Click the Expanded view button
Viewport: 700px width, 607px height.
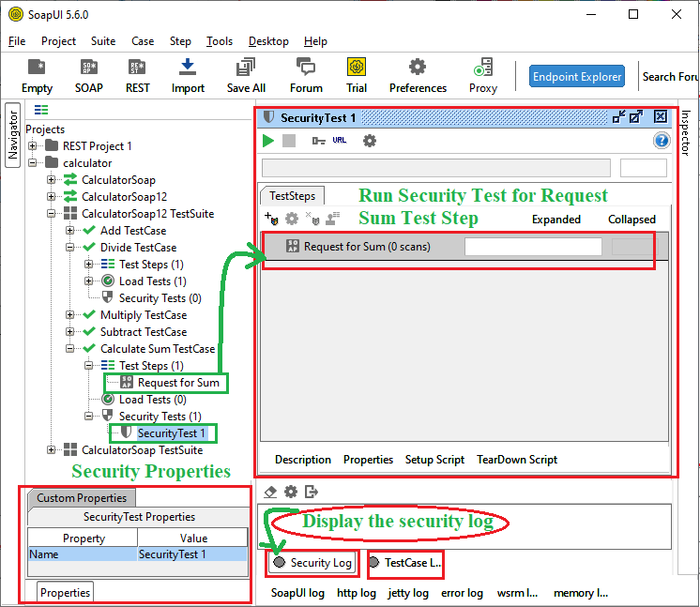click(x=556, y=220)
